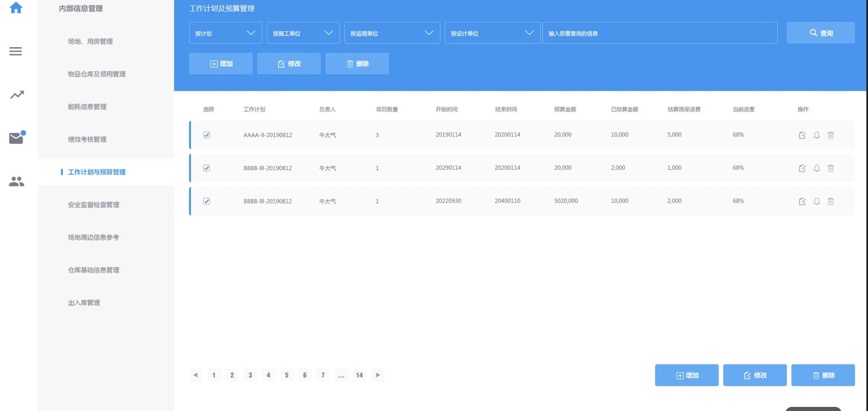Delete the row starting 20290114 via trash icon
Screen dimensions: 868x411
click(x=831, y=168)
